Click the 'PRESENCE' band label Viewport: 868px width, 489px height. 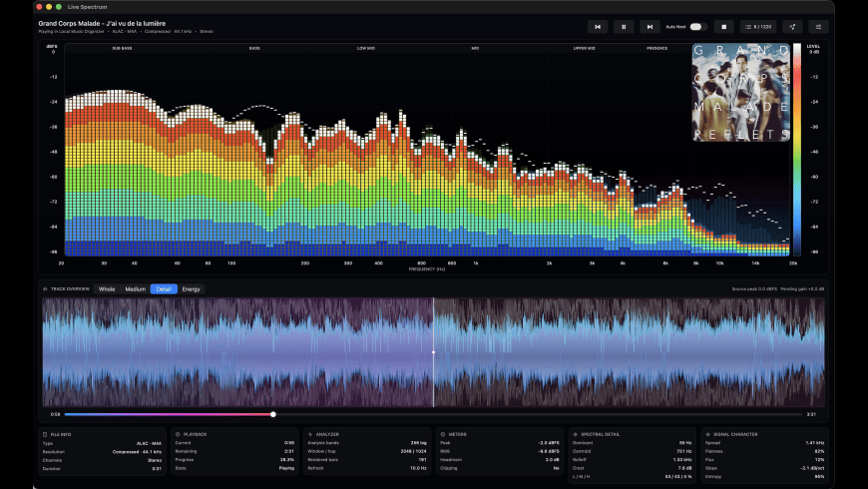[657, 48]
